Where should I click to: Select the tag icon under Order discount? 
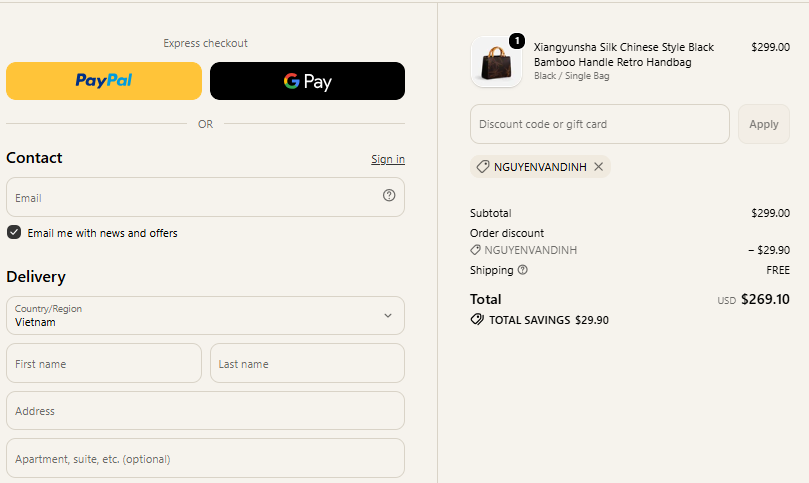click(475, 250)
